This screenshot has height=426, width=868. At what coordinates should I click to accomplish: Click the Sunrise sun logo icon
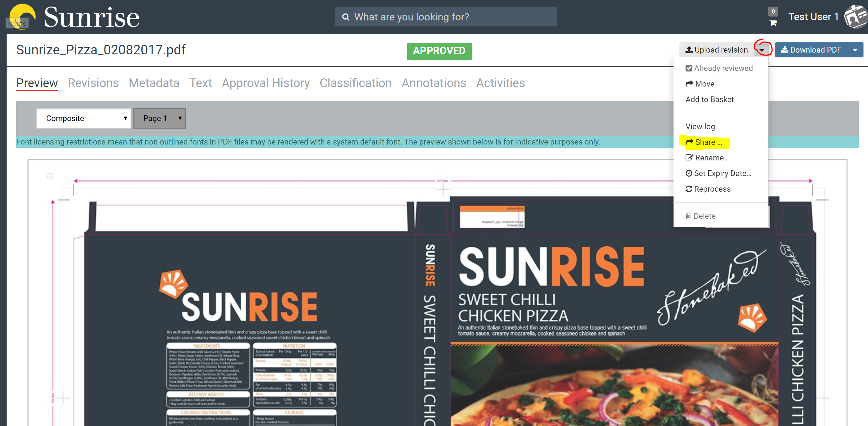(22, 16)
